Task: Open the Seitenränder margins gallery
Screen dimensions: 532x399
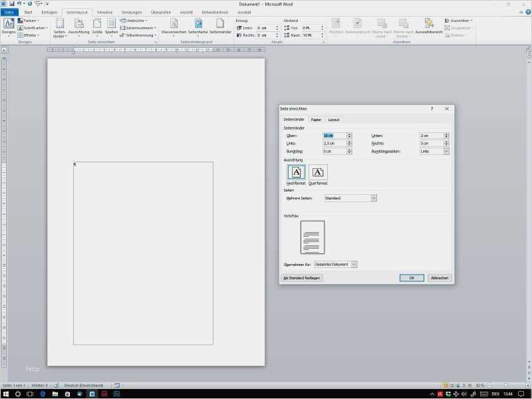Action: (60, 28)
